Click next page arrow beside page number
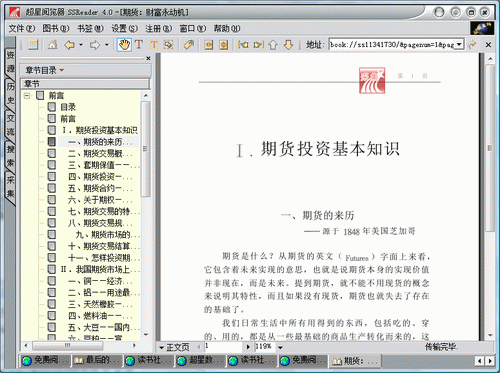Screen dimensions: 500x373 pyautogui.click(x=248, y=347)
